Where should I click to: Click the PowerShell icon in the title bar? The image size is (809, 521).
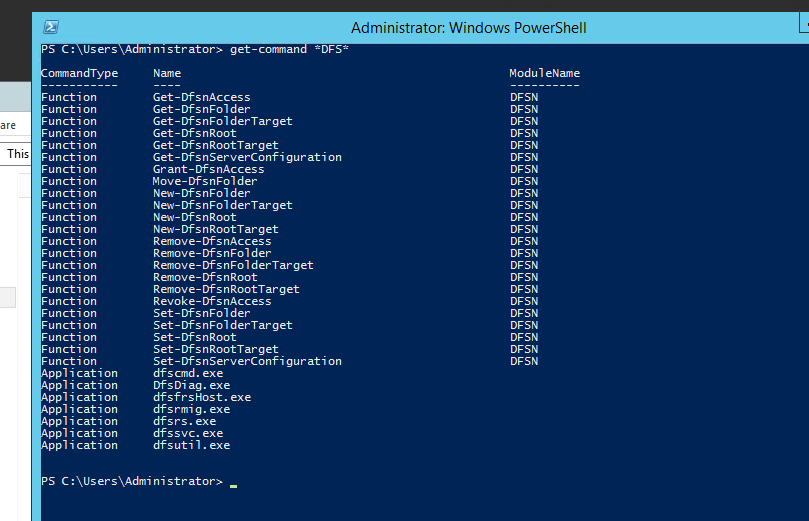pyautogui.click(x=51, y=27)
